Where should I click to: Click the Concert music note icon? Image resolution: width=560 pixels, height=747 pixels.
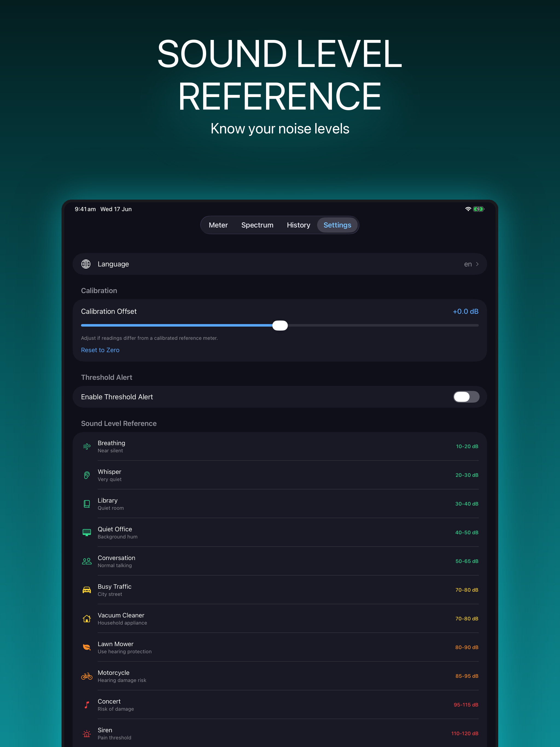pyautogui.click(x=87, y=705)
